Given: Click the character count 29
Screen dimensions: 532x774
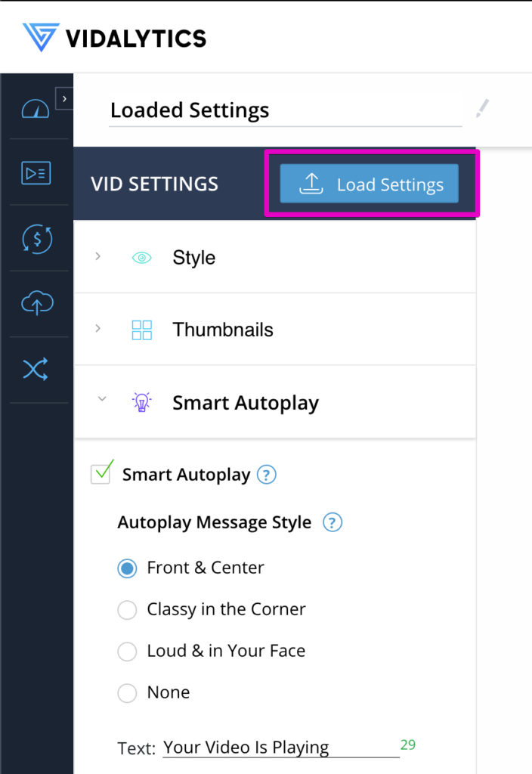Looking at the screenshot, I should 407,745.
